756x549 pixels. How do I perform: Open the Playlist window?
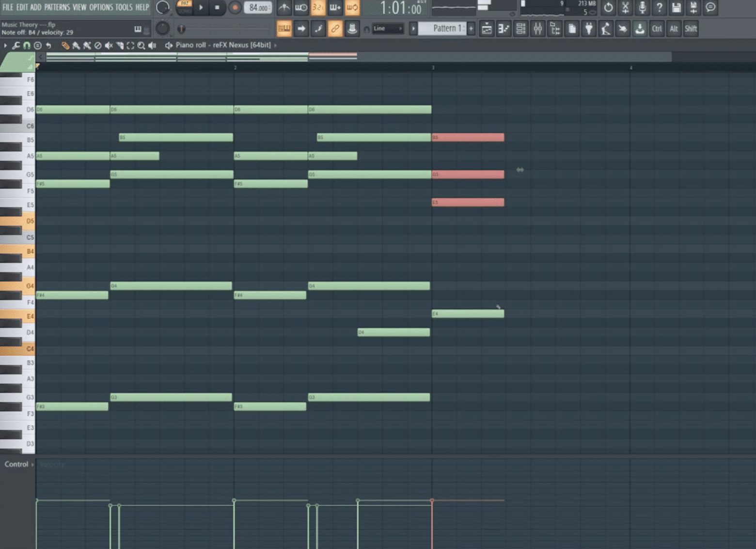pyautogui.click(x=487, y=29)
